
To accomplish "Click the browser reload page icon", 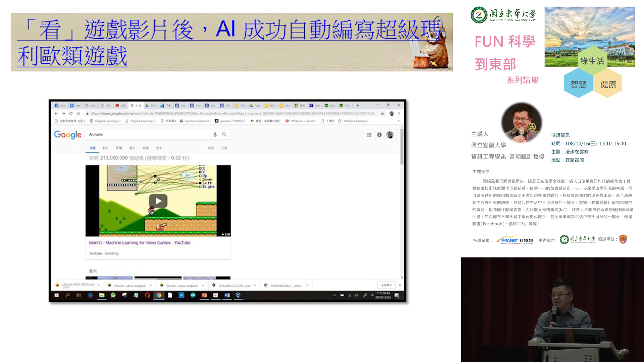I will coord(71,114).
